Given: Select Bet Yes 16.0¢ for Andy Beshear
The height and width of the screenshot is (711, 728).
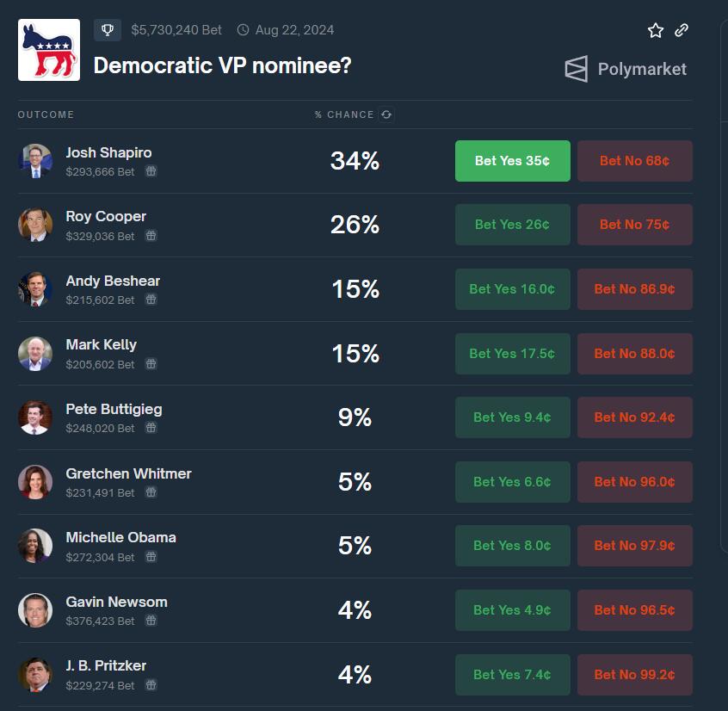Looking at the screenshot, I should 513,289.
